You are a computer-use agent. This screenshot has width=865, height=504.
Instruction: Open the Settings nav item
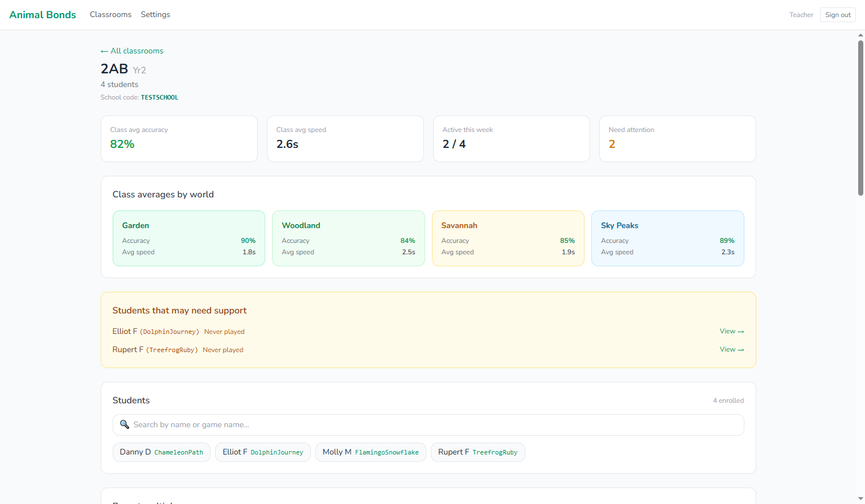point(155,15)
